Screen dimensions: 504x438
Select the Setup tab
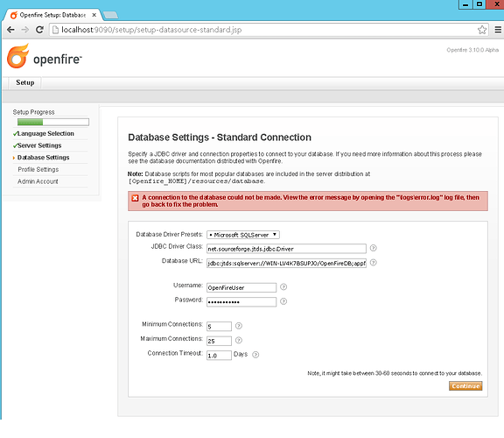[25, 82]
